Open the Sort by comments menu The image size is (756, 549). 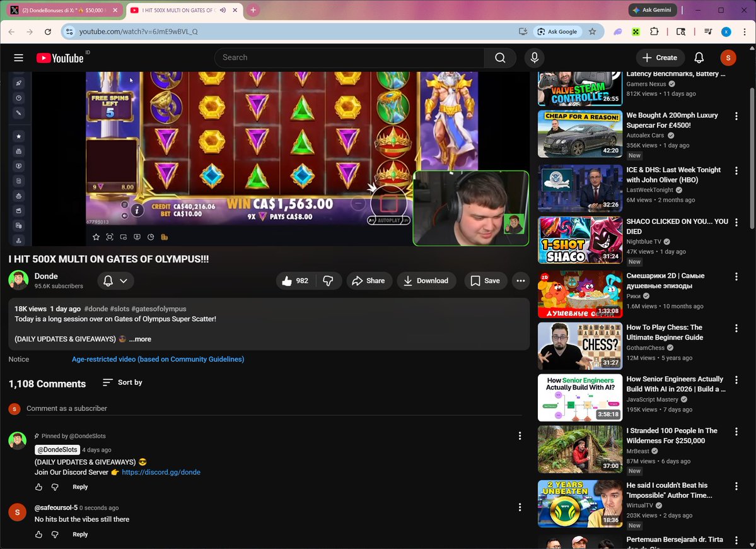click(x=122, y=382)
